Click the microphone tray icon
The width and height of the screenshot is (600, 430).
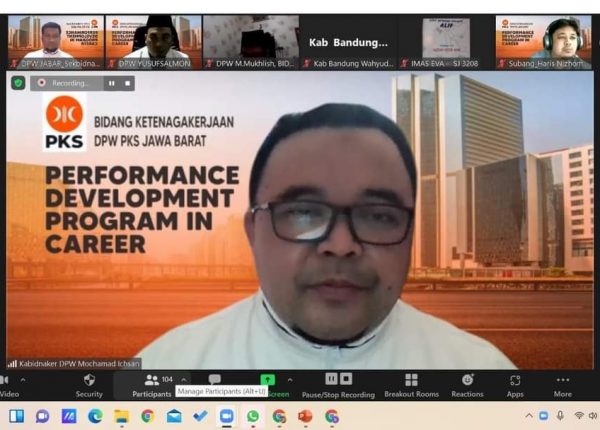tap(560, 415)
